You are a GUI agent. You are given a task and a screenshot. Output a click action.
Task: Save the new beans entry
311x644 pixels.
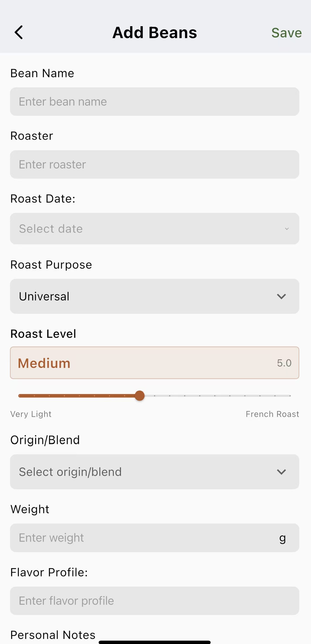point(286,33)
